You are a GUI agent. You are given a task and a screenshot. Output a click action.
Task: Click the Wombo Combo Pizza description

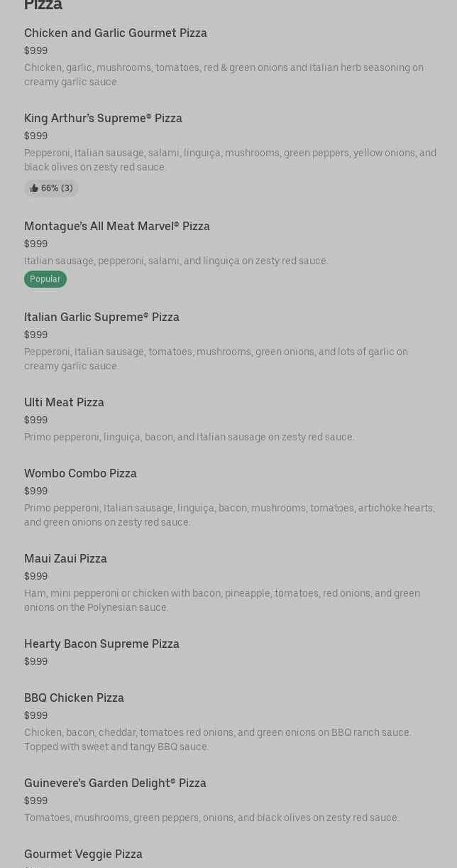(229, 515)
